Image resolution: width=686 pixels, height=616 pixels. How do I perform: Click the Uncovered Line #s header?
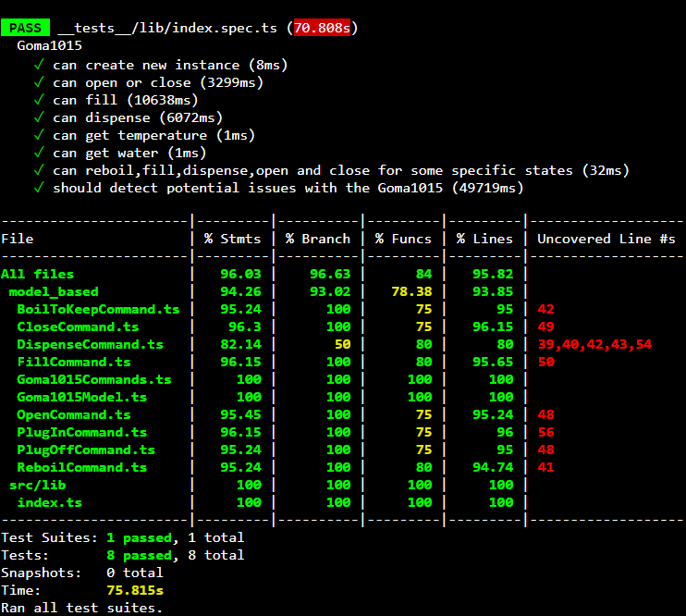(x=606, y=239)
